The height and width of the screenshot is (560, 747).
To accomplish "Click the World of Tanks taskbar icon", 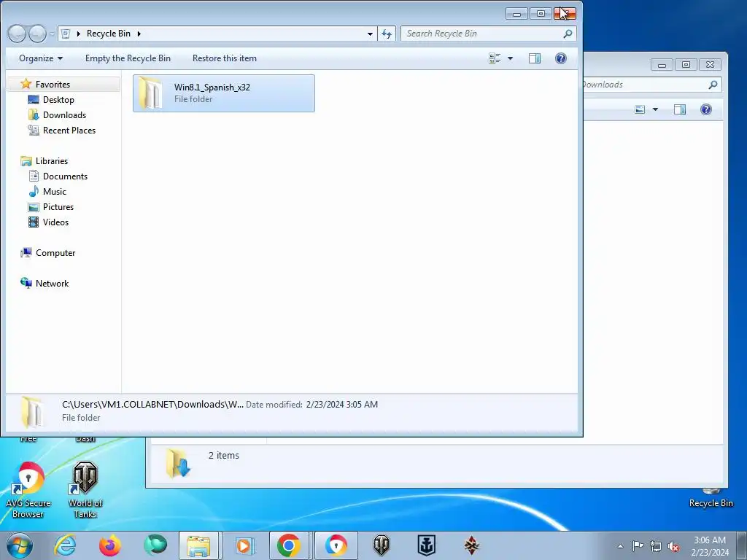I will [x=381, y=545].
